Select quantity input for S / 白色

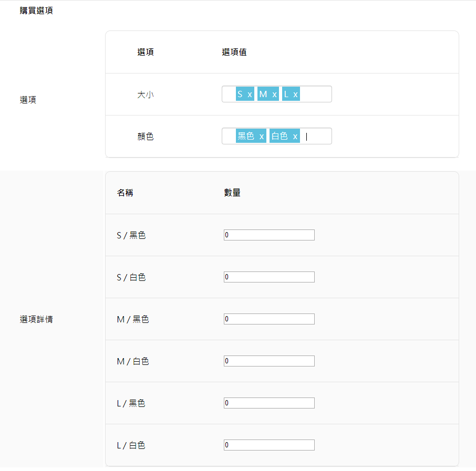click(269, 277)
